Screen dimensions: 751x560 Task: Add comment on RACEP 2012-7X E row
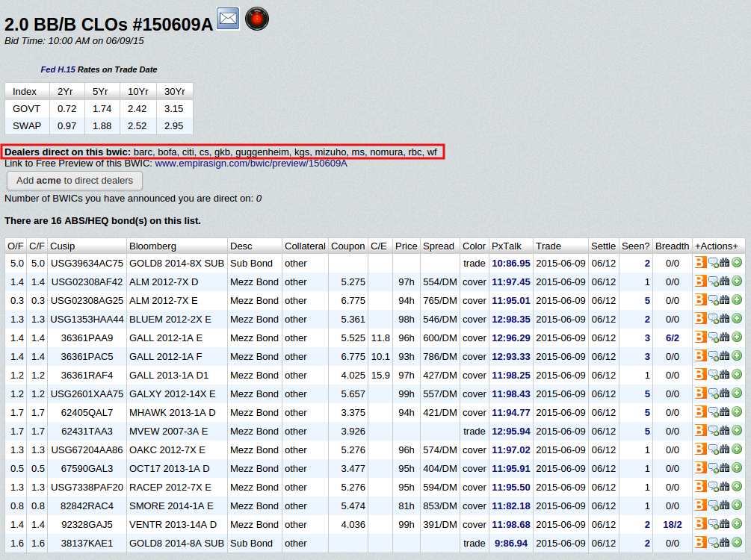click(x=712, y=488)
